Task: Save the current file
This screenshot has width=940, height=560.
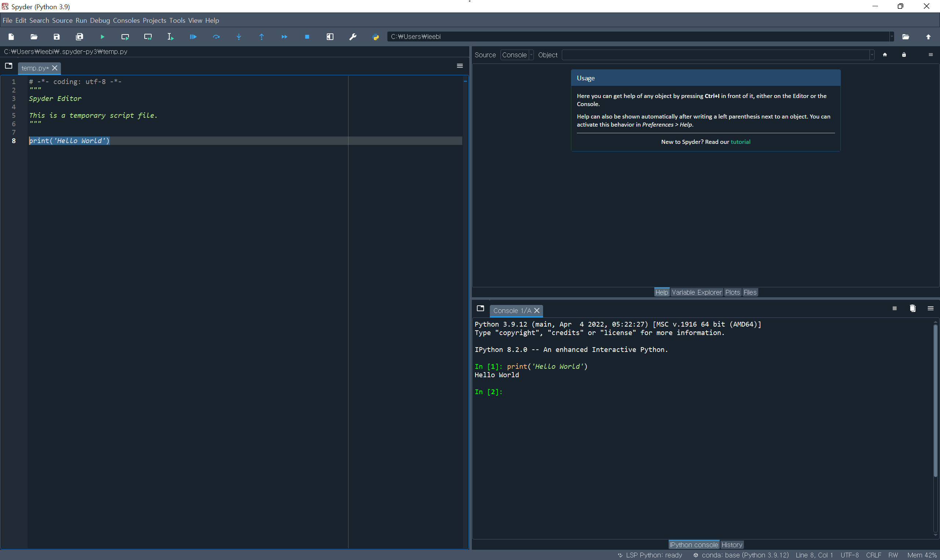Action: 57,37
